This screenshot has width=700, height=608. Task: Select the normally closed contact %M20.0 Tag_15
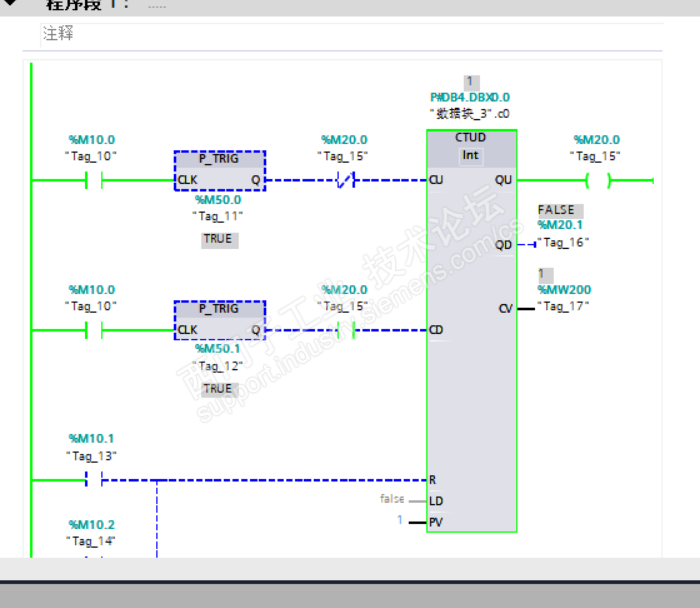point(346,180)
